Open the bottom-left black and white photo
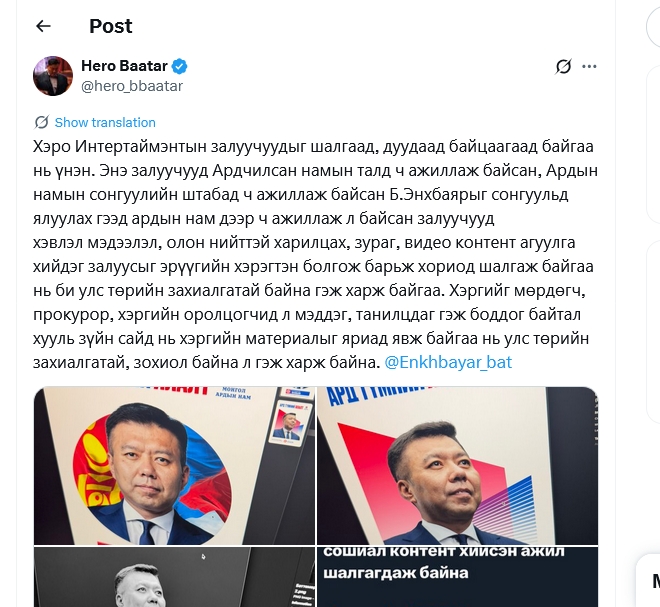The width and height of the screenshot is (660, 607). pyautogui.click(x=174, y=577)
